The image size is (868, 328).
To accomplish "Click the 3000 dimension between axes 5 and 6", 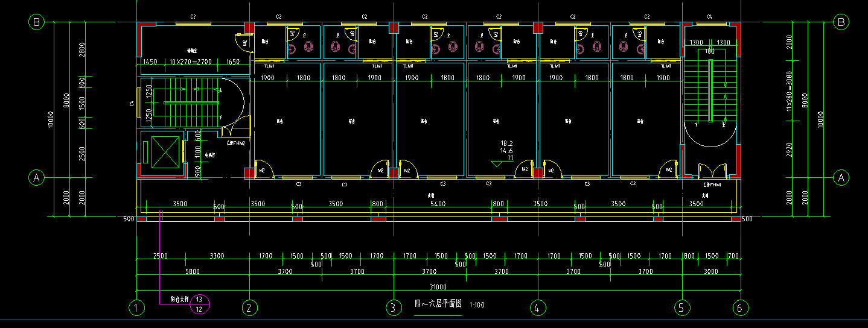I will pyautogui.click(x=711, y=272).
